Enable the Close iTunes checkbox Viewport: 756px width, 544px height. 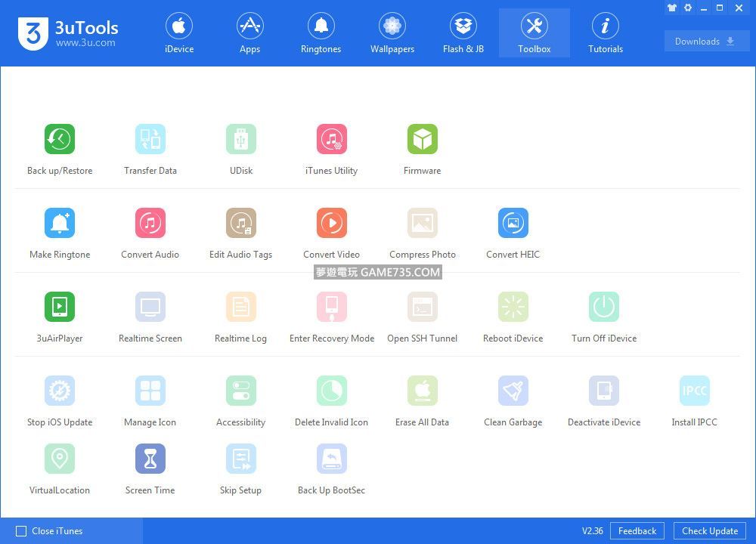21,531
